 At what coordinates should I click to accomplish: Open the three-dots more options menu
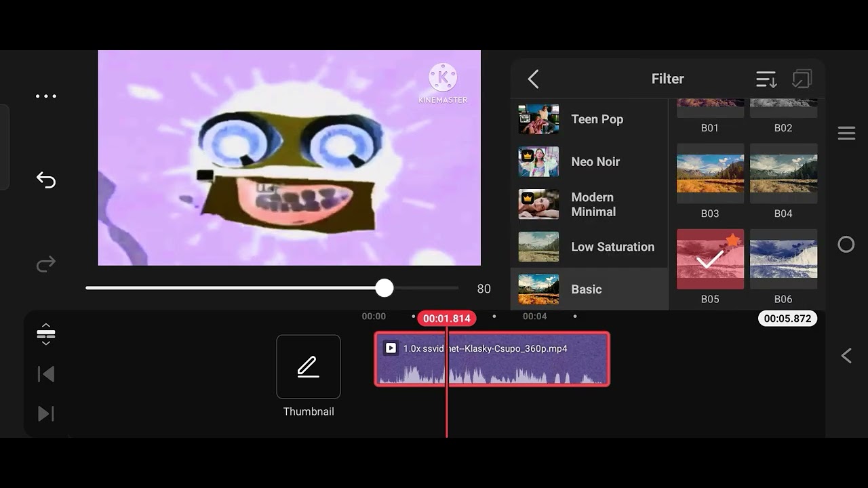[x=46, y=96]
